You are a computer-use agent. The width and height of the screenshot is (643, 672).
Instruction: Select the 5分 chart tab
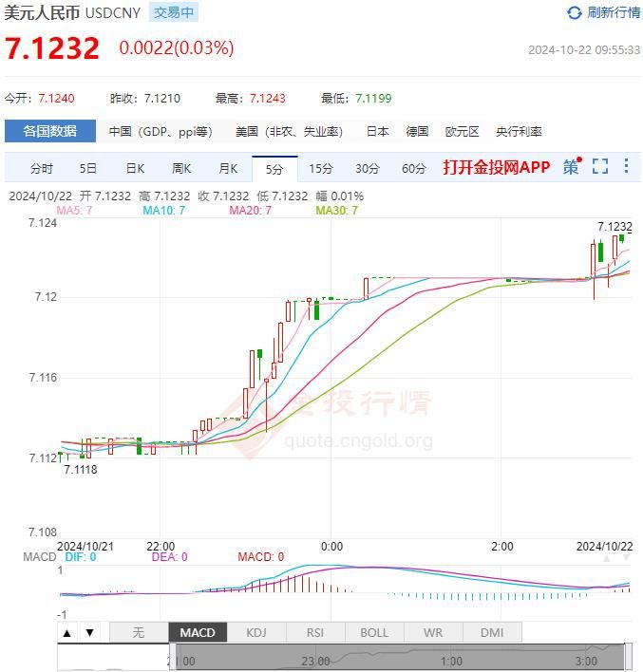click(274, 169)
